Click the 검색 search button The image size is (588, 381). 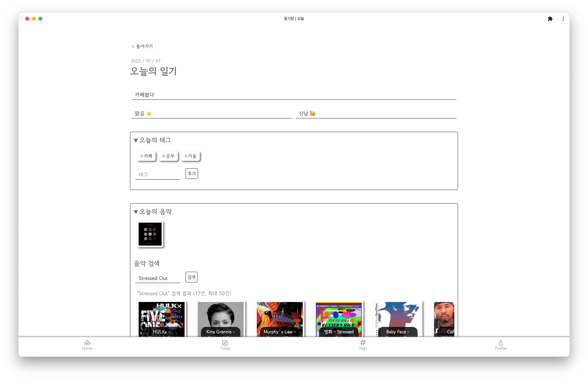(191, 277)
